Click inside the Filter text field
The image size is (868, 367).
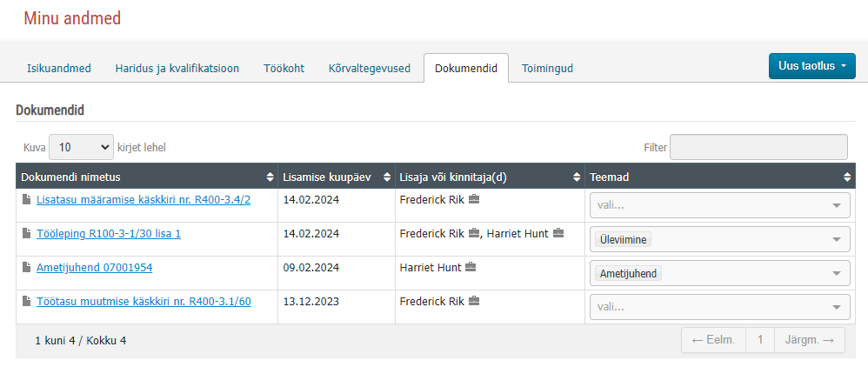click(x=758, y=147)
